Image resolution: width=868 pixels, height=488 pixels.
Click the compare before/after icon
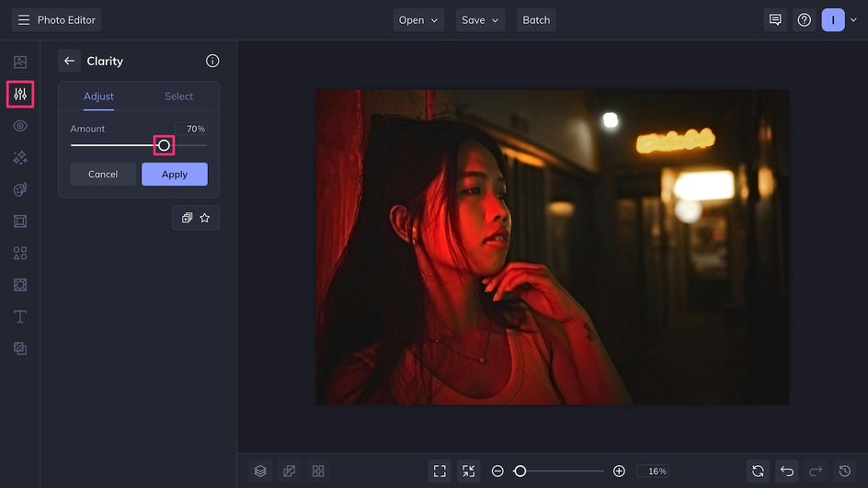pos(289,471)
